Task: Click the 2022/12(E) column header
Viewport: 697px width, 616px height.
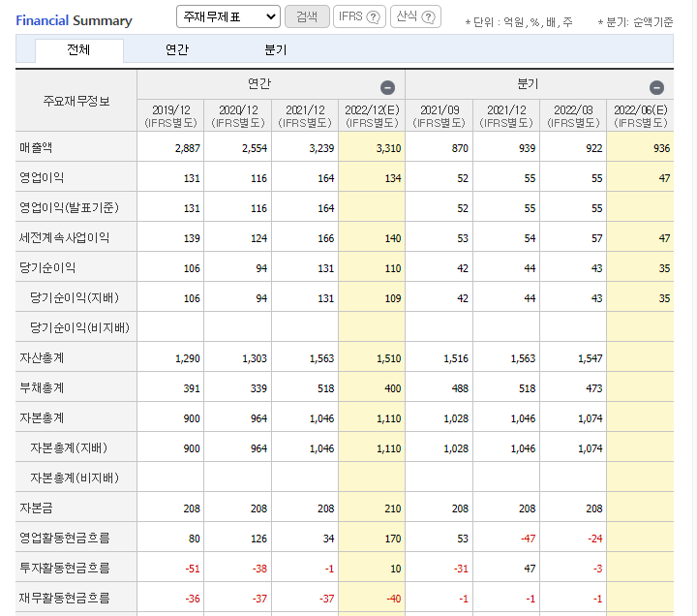Action: pyautogui.click(x=372, y=115)
